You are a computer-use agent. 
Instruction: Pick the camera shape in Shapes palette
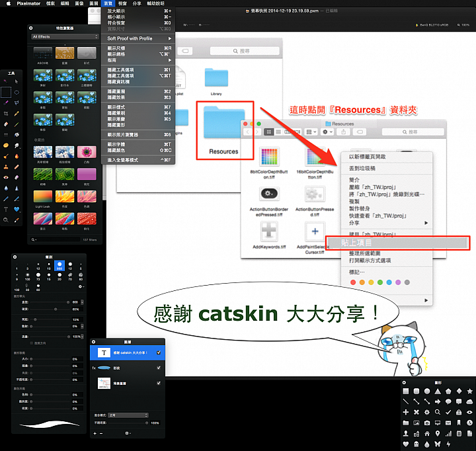coord(427,423)
